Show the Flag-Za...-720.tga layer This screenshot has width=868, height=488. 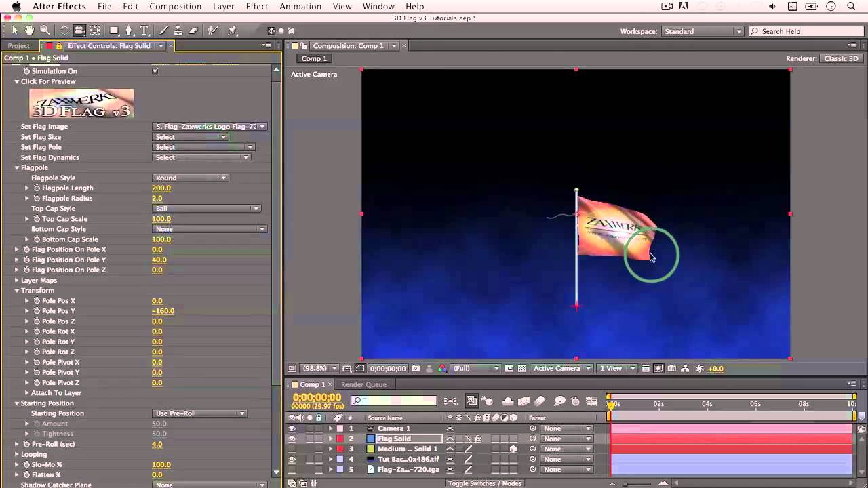pyautogui.click(x=292, y=469)
